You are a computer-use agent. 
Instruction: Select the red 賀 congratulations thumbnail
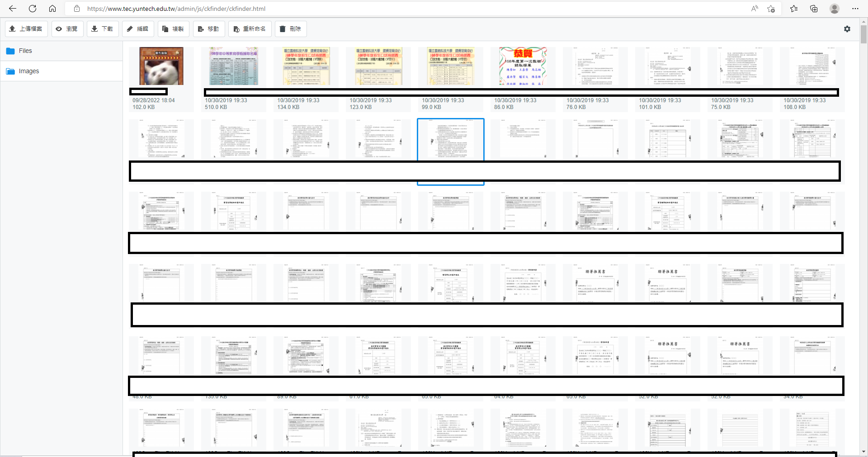coord(523,66)
